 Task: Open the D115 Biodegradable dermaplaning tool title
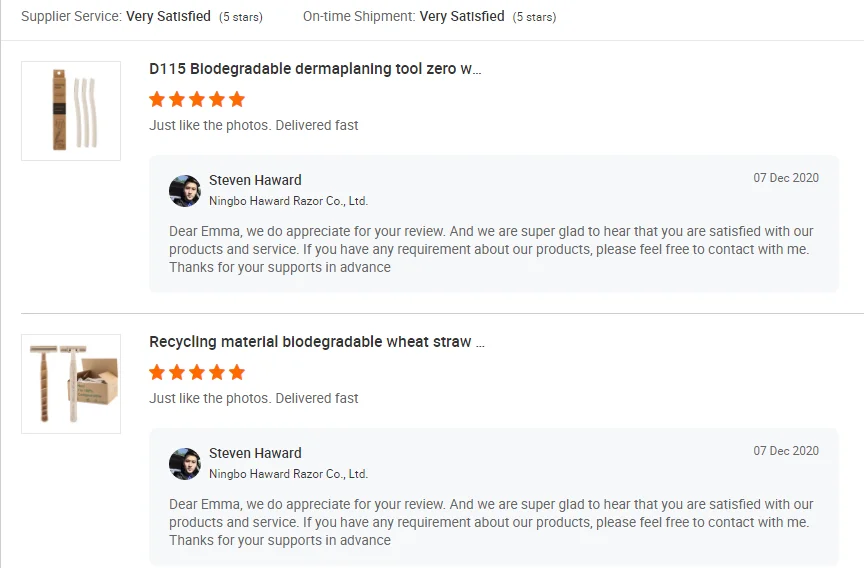(315, 69)
